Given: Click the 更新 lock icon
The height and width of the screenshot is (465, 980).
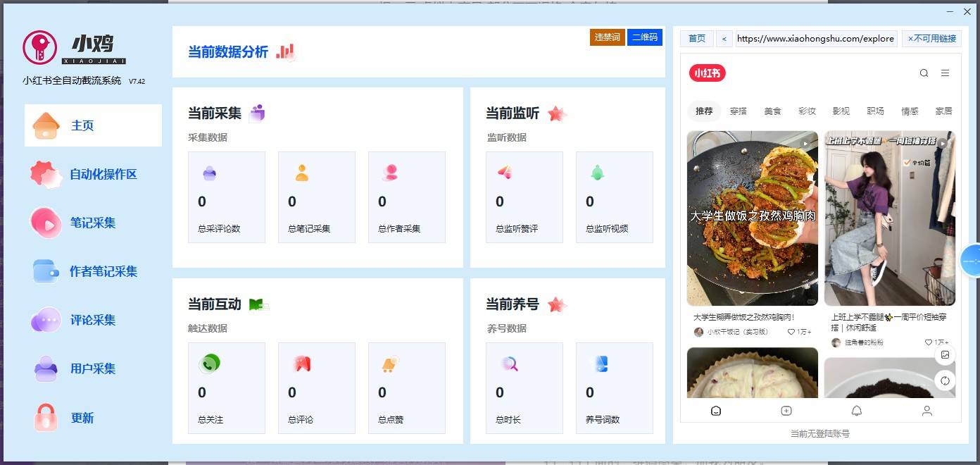Looking at the screenshot, I should (46, 417).
